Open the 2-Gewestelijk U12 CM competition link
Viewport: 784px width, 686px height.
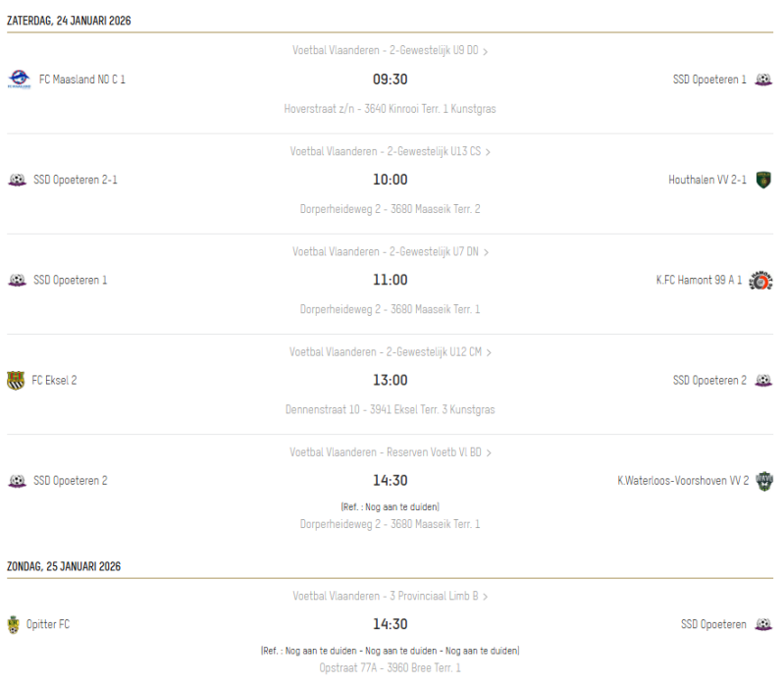390,352
